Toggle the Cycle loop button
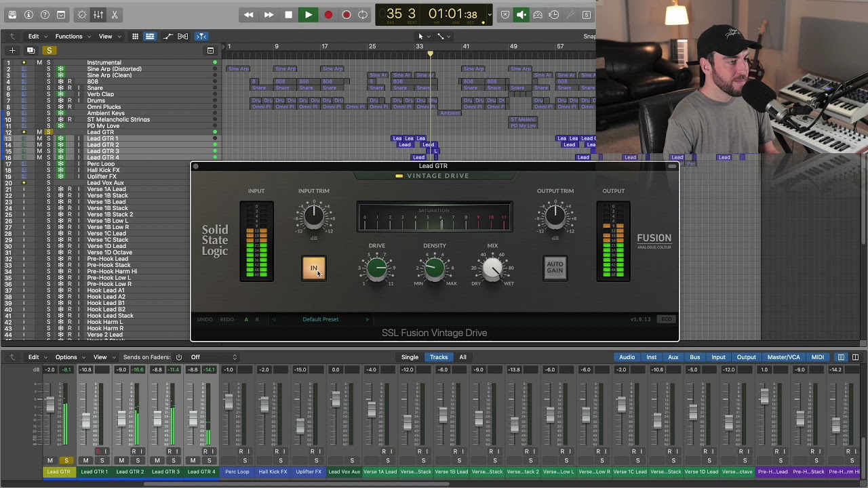The height and width of the screenshot is (488, 868). [363, 14]
